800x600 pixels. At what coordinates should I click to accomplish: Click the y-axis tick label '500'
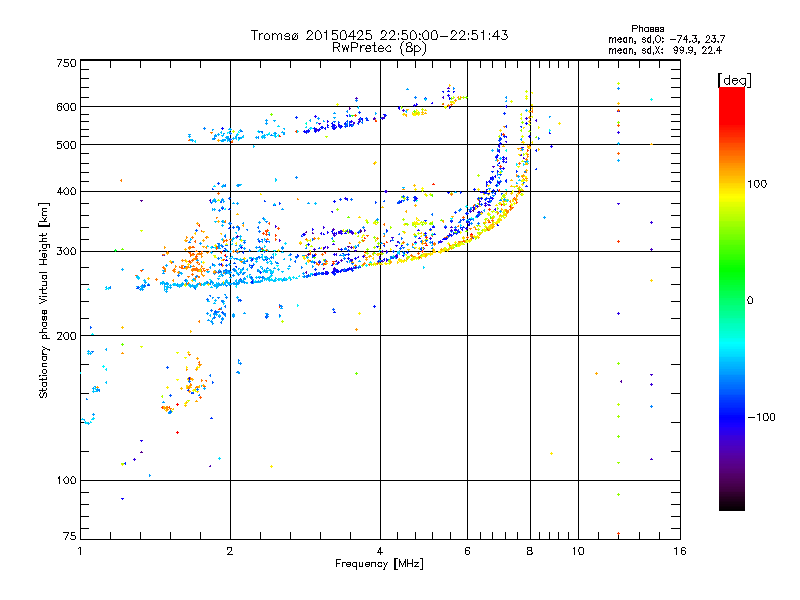pos(67,145)
